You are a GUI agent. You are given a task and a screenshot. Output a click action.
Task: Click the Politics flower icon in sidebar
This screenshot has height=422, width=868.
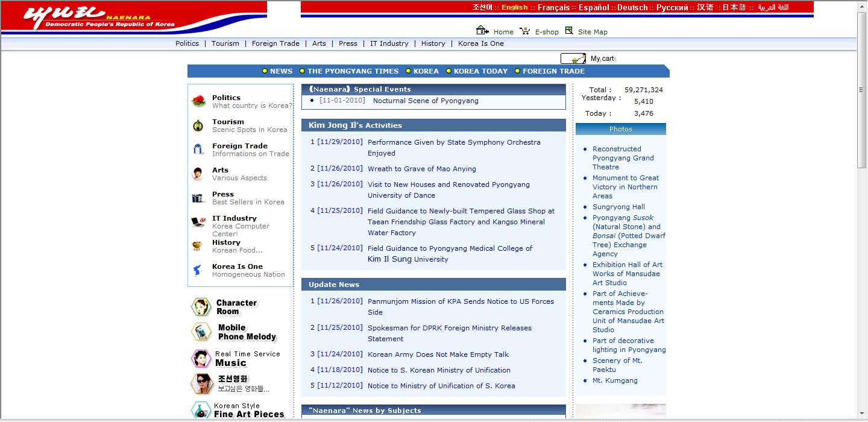[x=198, y=101]
